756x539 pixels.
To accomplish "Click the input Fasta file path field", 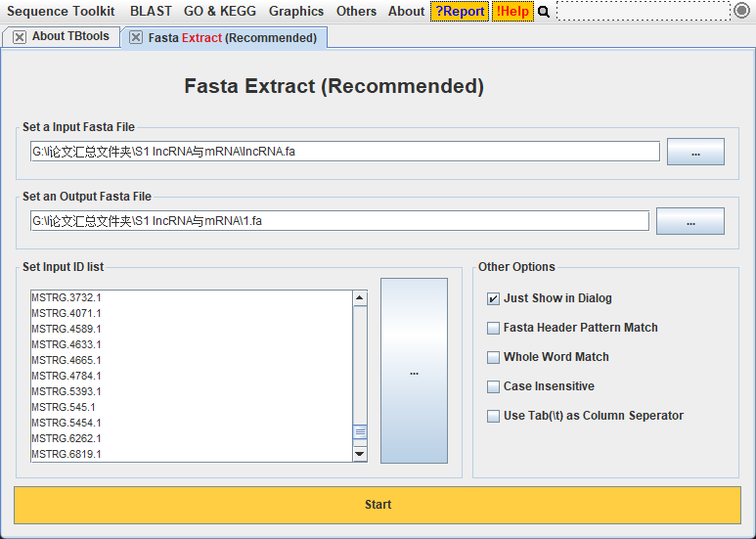I will 344,152.
